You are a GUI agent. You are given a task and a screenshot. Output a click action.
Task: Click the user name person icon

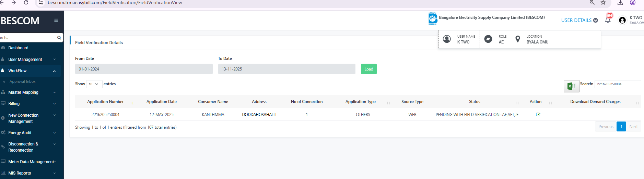click(x=447, y=39)
